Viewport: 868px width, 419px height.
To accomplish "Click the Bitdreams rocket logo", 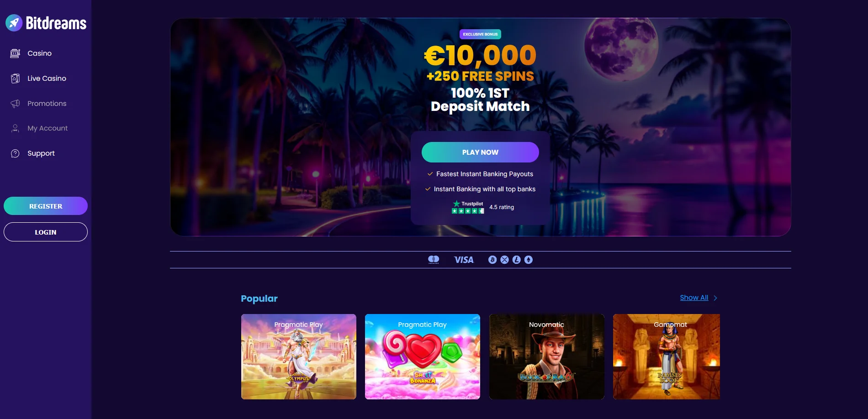I will (14, 23).
